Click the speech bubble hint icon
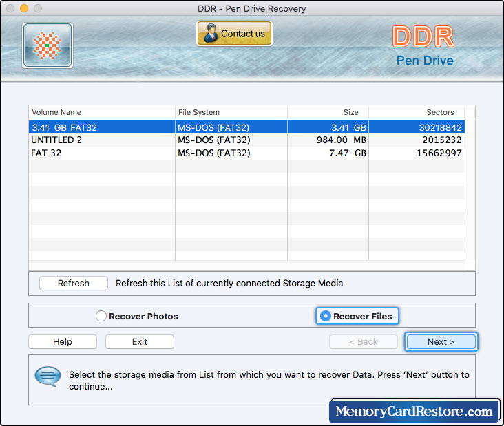 coord(48,376)
